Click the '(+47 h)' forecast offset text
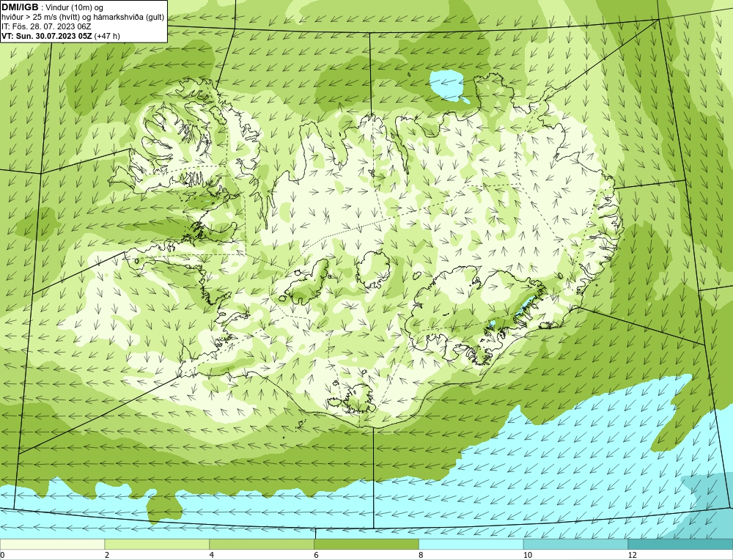Viewport: 733px width, 560px height. [x=107, y=36]
